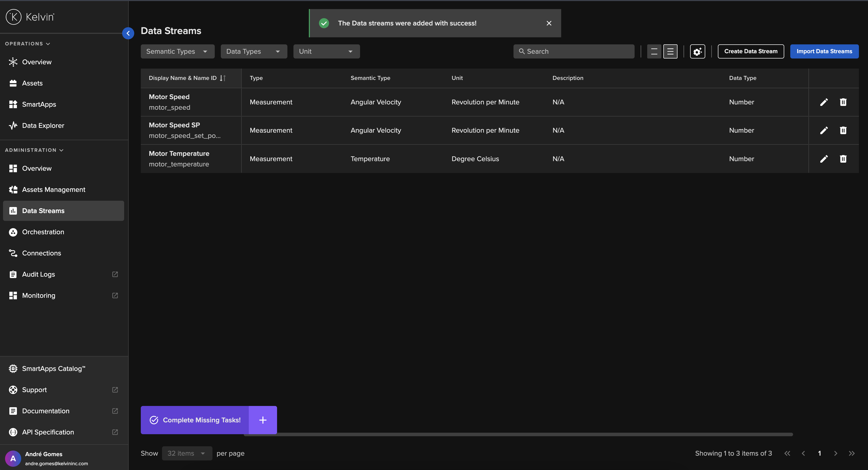Collapse the Administration section
Image resolution: width=868 pixels, height=470 pixels.
pyautogui.click(x=34, y=150)
